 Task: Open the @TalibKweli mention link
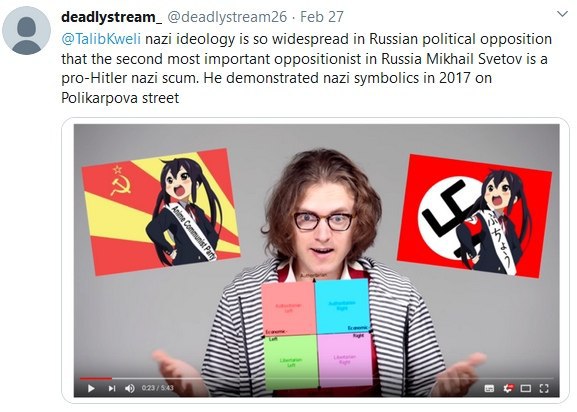(101, 39)
